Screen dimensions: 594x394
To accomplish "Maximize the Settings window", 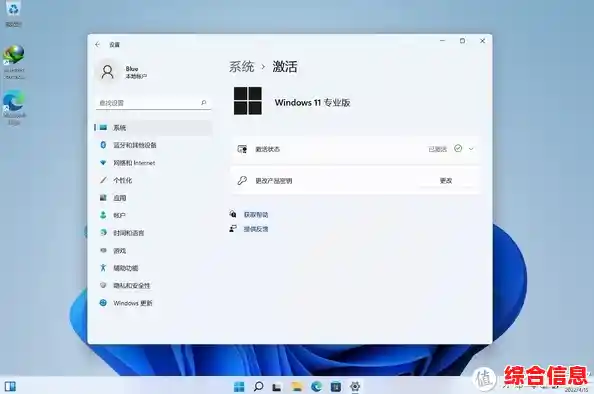I will coord(463,41).
